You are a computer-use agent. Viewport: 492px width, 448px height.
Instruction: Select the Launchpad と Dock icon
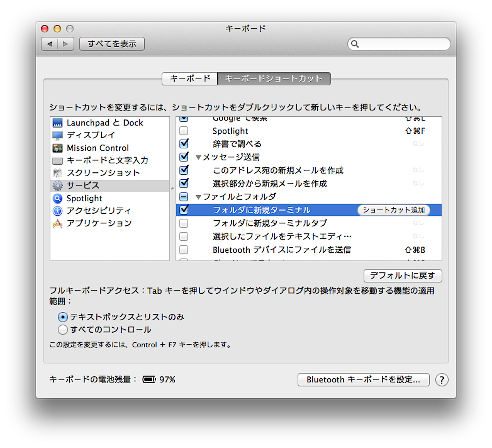click(58, 123)
